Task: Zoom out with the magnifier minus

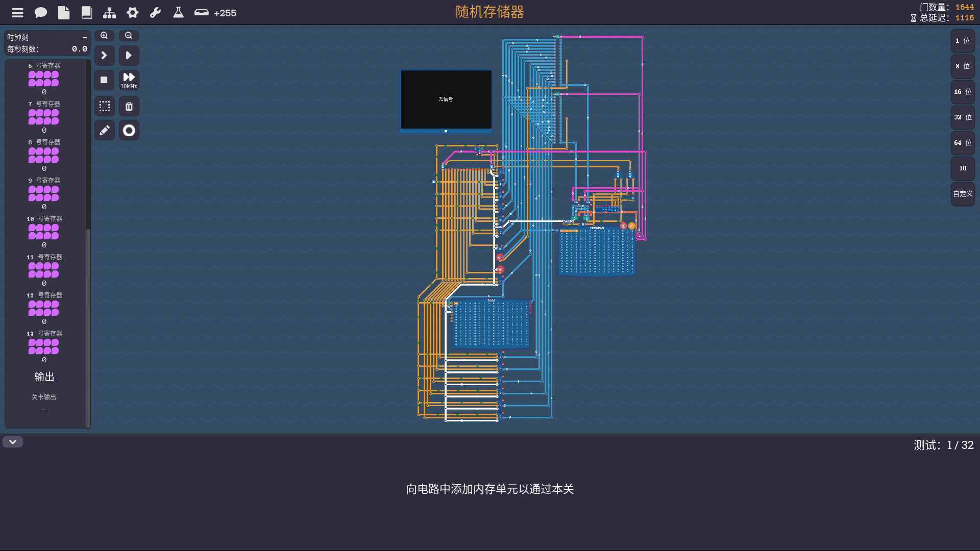Action: (129, 36)
